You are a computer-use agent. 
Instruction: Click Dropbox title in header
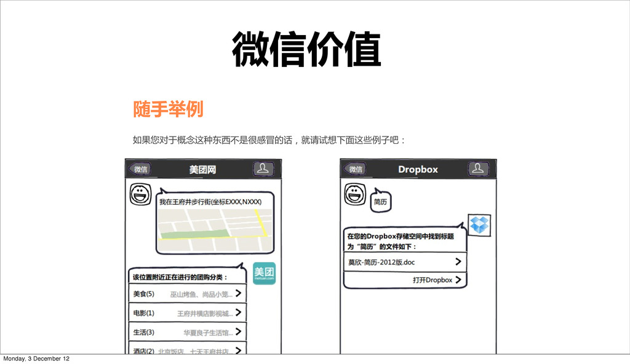(x=418, y=170)
